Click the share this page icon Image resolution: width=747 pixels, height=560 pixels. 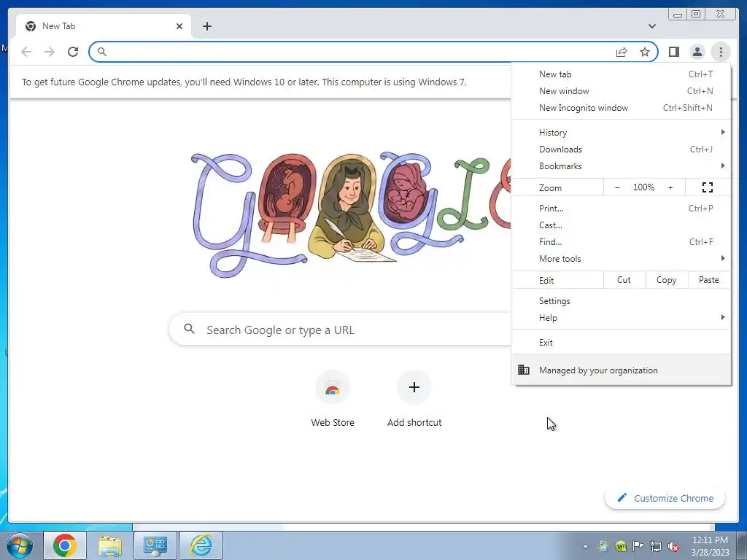coord(622,52)
